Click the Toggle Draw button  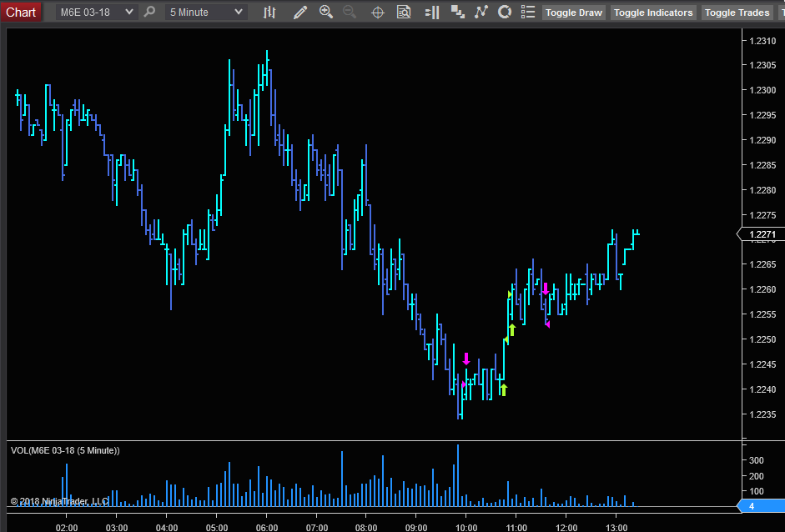(x=574, y=13)
